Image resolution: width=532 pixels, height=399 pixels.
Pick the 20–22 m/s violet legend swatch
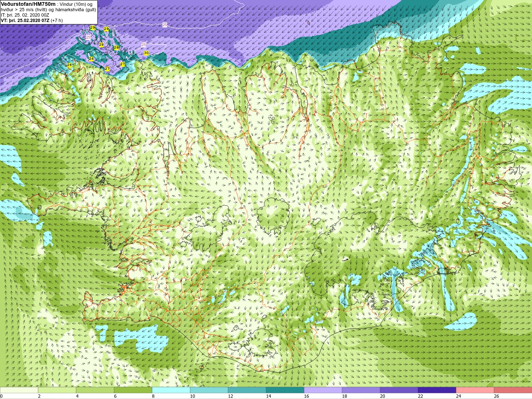pyautogui.click(x=399, y=390)
